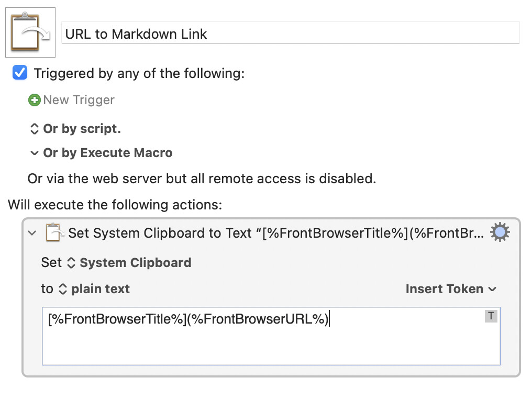Viewport: 532px width, 400px height.
Task: Click the Or by Execute Macro label
Action: 107,153
